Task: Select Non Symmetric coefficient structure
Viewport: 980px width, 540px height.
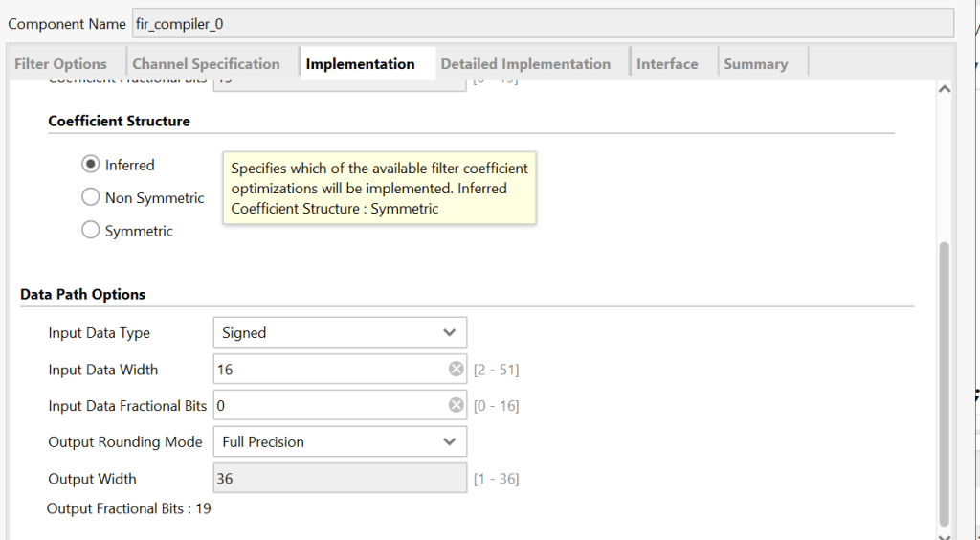Action: pos(91,198)
